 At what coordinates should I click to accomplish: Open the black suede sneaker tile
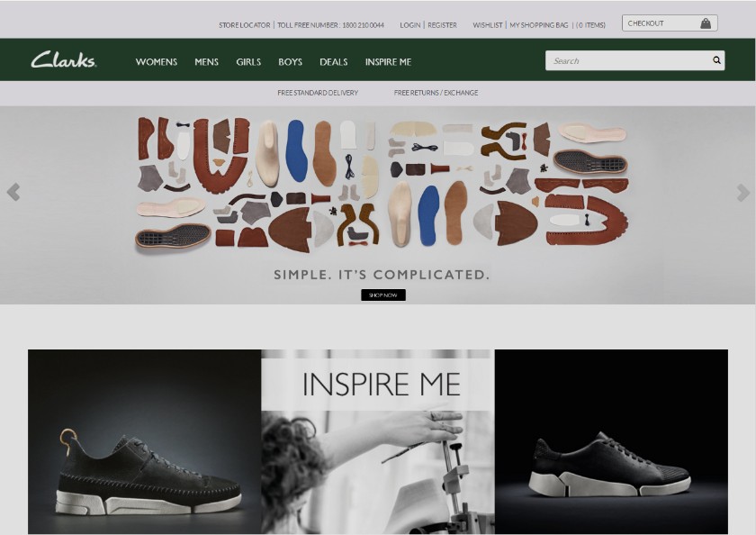coord(145,441)
